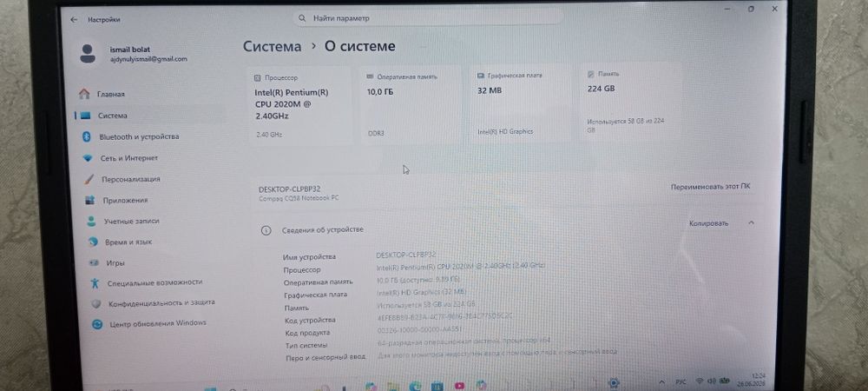
Task: Click the Главная home icon in the sidebar
Action: click(84, 94)
